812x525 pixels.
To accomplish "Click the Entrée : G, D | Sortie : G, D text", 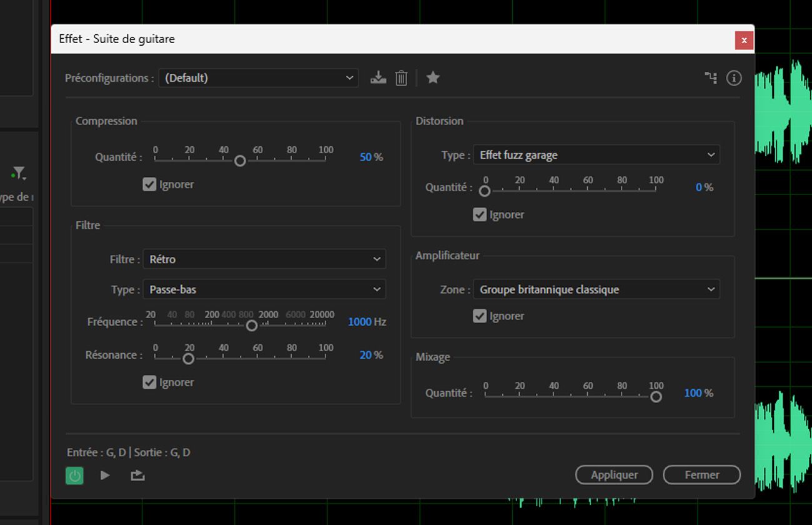I will (x=129, y=452).
